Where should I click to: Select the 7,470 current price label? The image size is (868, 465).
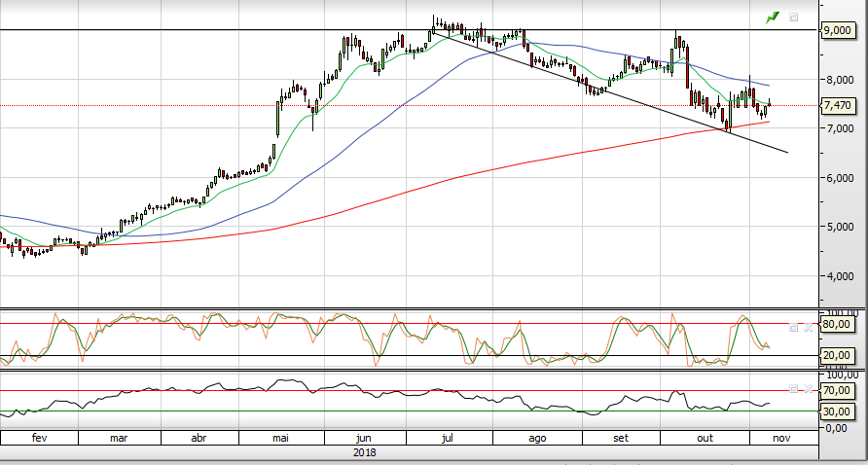pyautogui.click(x=838, y=105)
